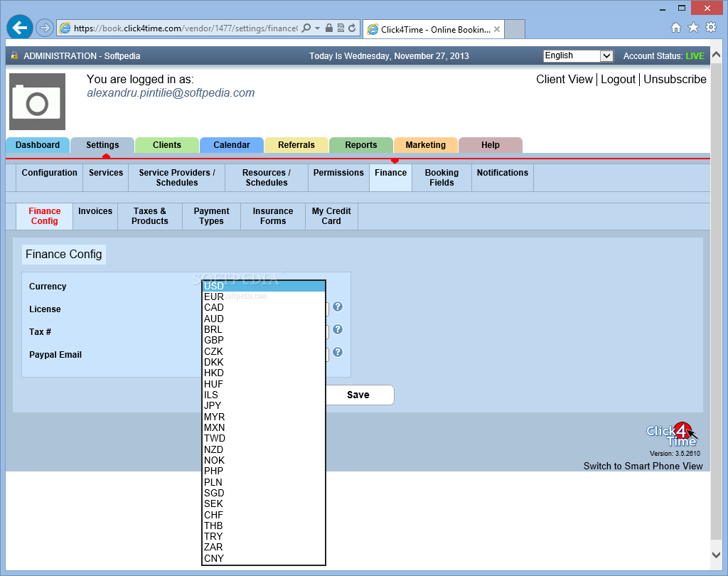The width and height of the screenshot is (728, 576).
Task: Open Resources / Schedules submenu
Action: [x=267, y=178]
